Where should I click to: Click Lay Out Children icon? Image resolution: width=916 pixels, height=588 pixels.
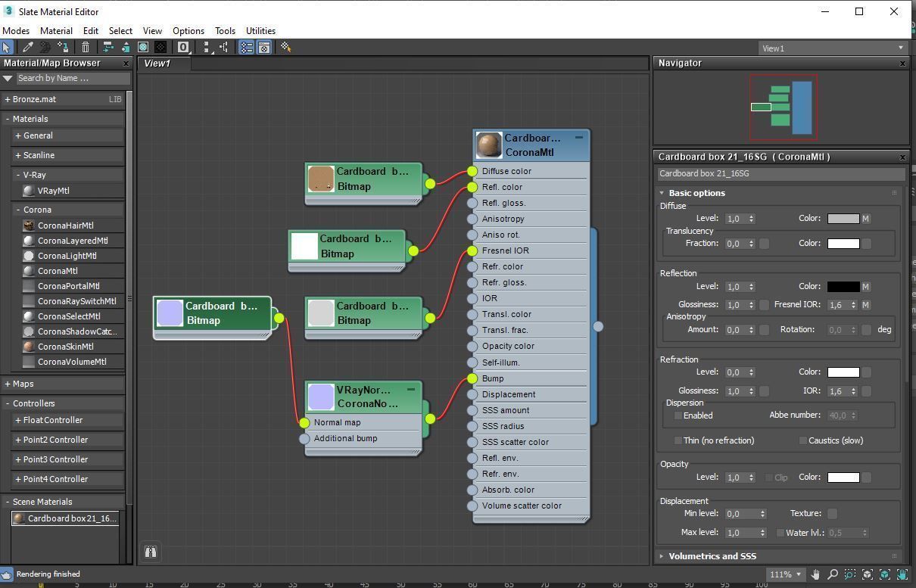point(224,47)
